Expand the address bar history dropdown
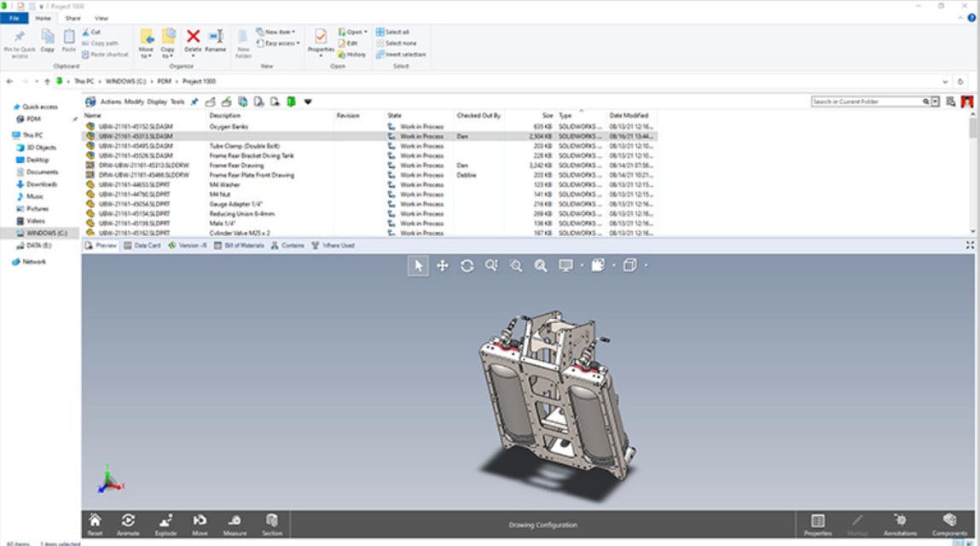 pyautogui.click(x=945, y=81)
